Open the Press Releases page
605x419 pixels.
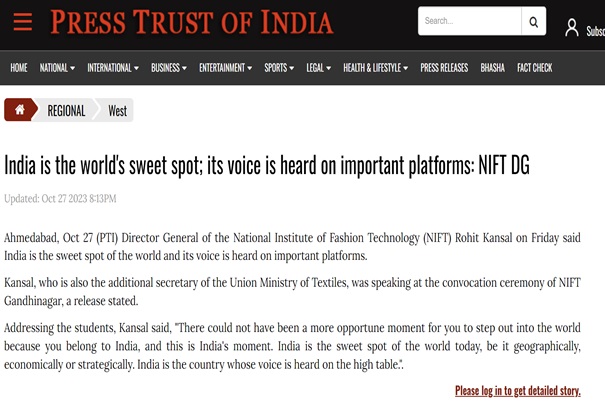[444, 68]
